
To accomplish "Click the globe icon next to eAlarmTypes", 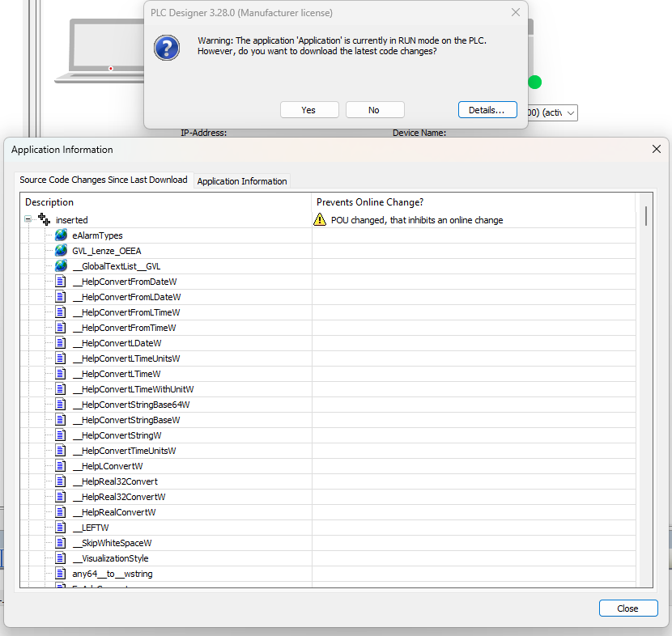I will coord(62,235).
